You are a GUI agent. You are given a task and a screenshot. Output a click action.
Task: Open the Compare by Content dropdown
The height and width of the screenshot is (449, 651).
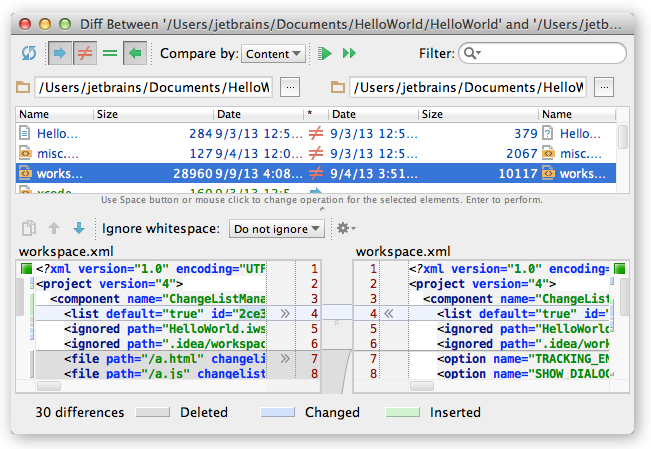[273, 54]
